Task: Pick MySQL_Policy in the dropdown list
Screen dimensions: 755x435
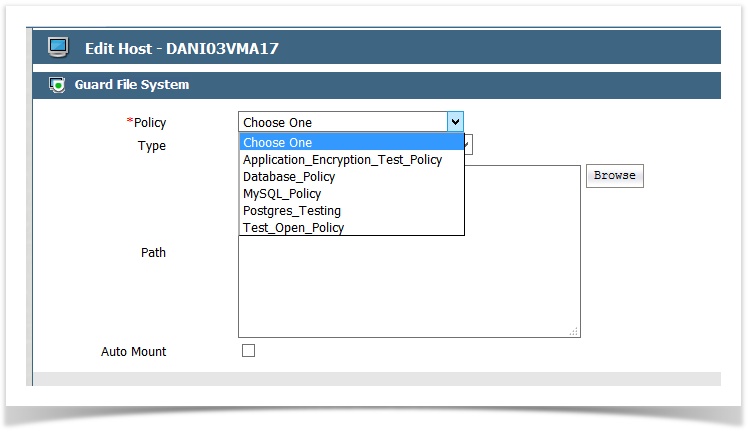Action: pos(282,194)
